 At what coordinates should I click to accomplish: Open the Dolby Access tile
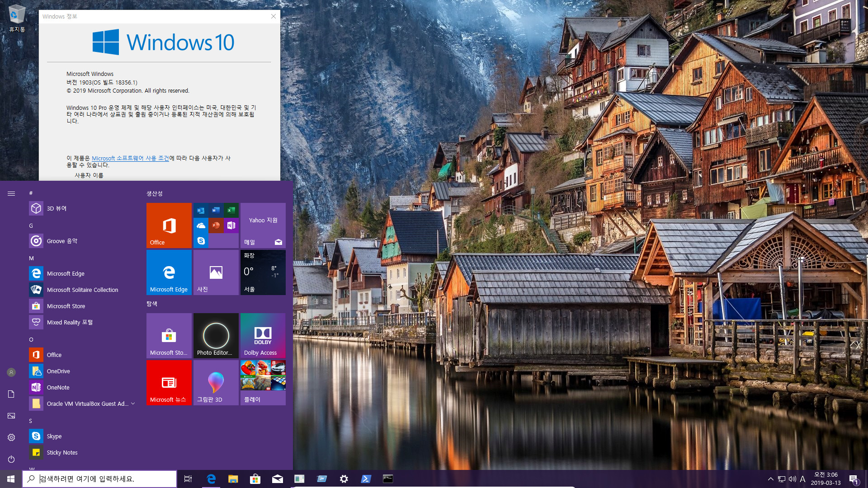pos(263,336)
